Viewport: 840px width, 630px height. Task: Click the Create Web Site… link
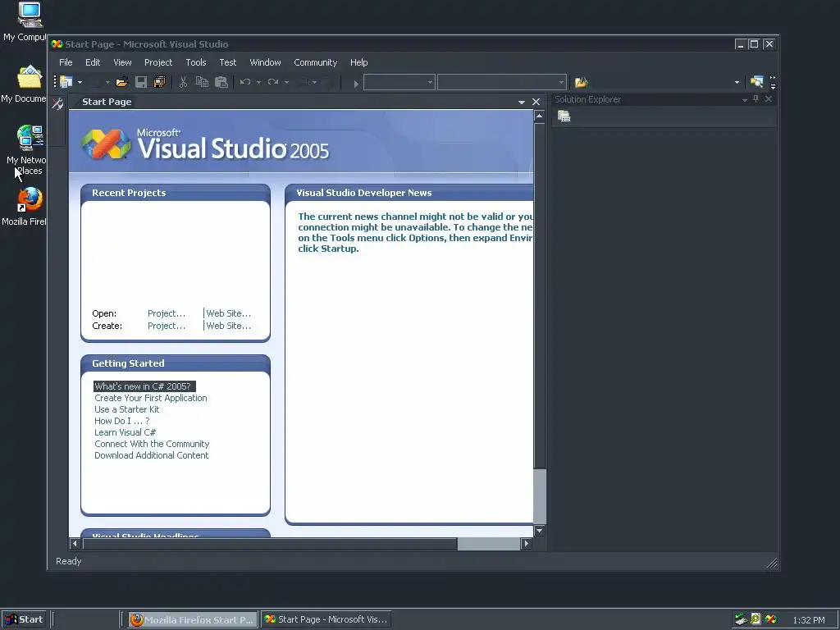pos(229,326)
